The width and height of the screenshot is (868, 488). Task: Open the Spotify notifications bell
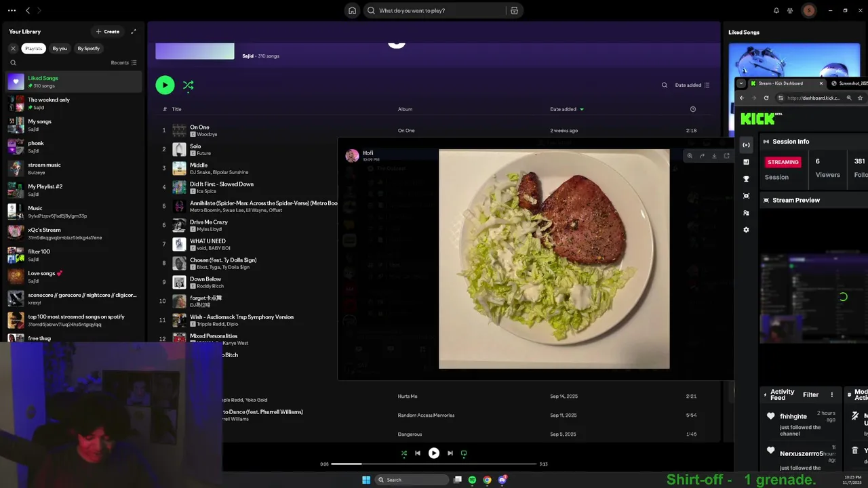coord(776,10)
